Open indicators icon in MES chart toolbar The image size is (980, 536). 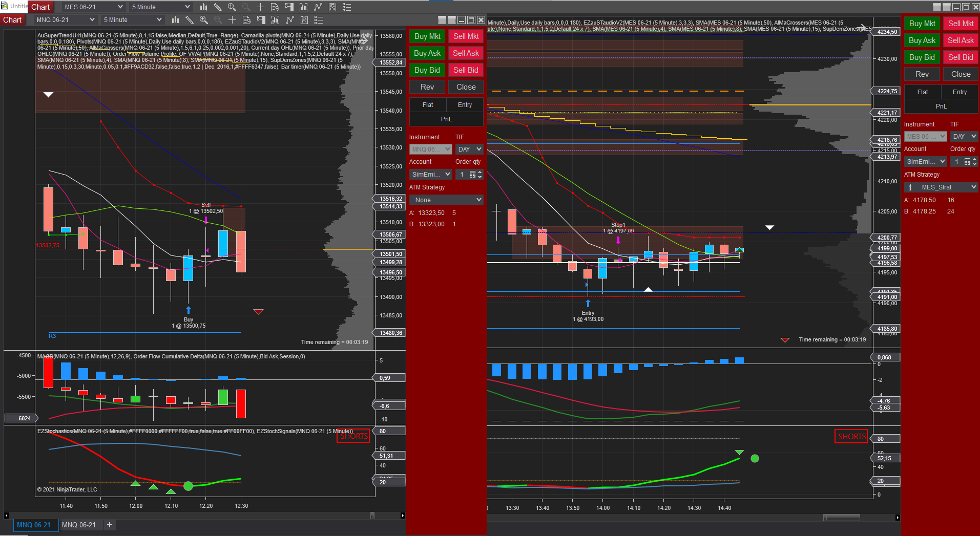click(x=318, y=7)
